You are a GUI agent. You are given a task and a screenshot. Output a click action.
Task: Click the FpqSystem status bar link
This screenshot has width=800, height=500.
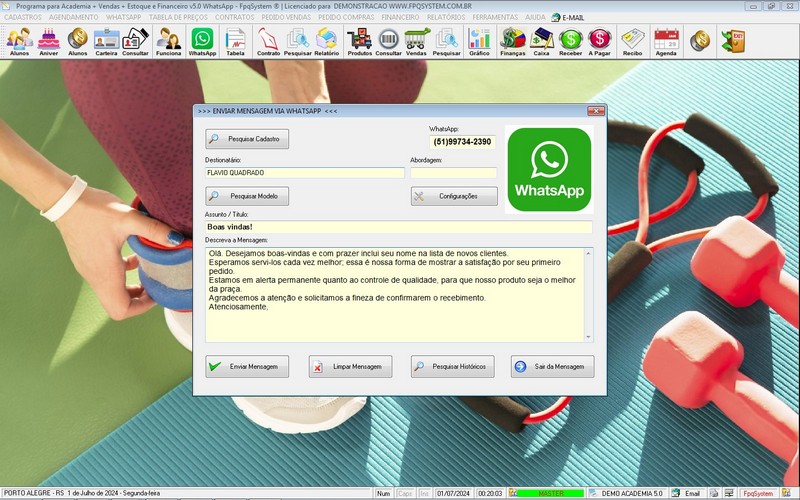coord(758,493)
